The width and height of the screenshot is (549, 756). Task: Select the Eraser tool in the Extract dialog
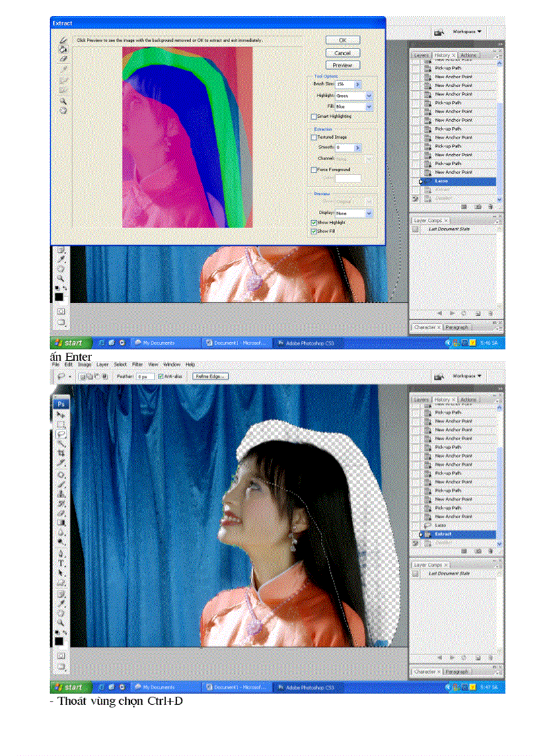[63, 59]
